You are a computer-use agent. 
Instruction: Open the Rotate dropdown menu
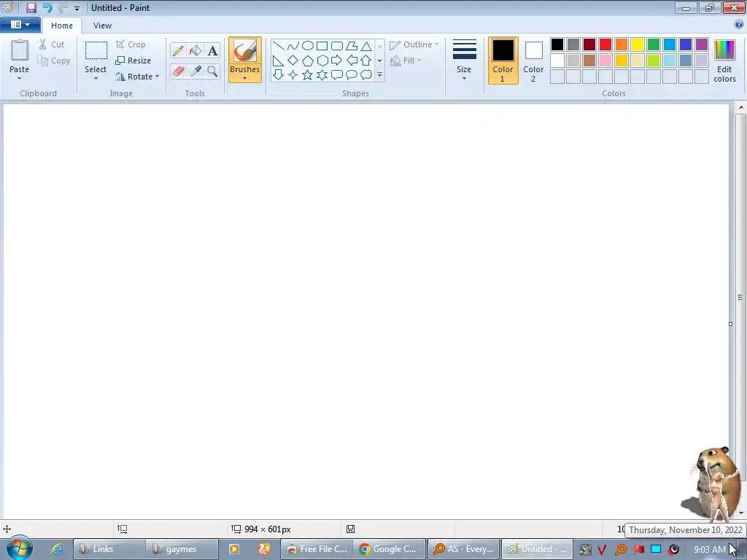(x=137, y=76)
